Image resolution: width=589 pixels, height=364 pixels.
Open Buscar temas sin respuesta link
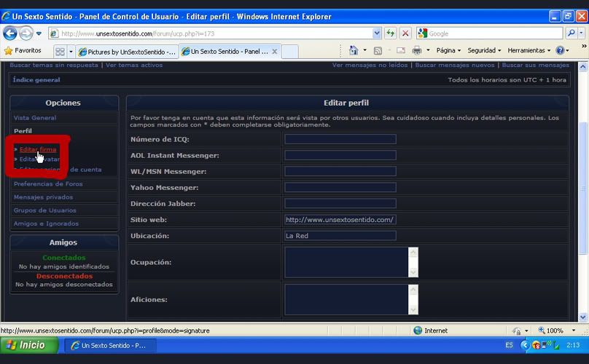point(54,65)
